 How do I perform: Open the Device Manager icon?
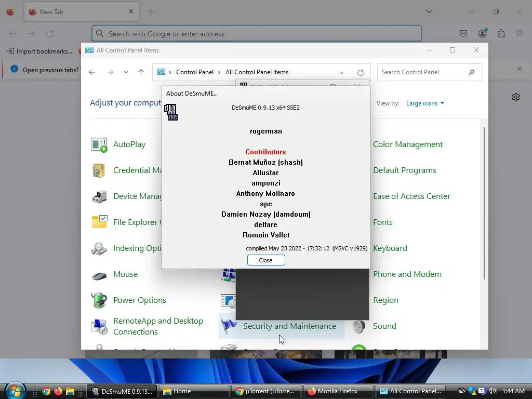[99, 196]
